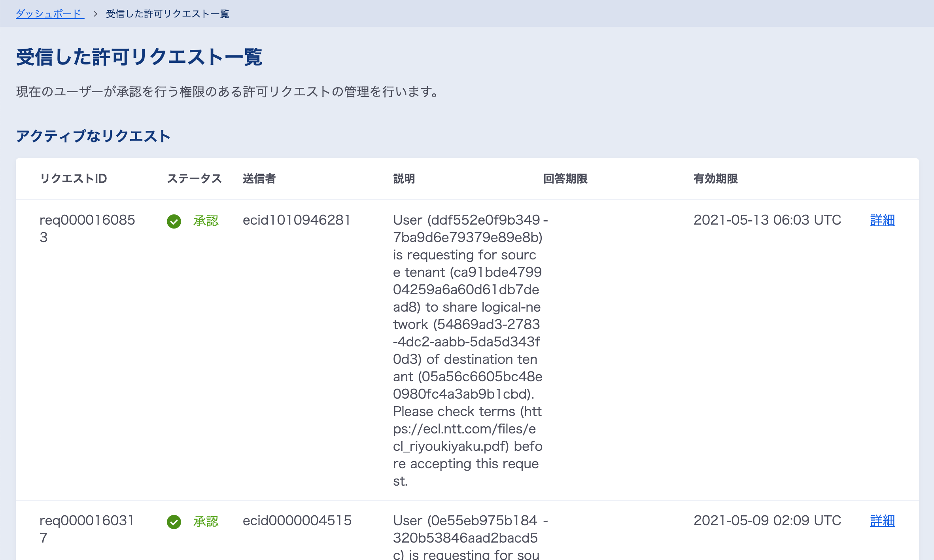Viewport: 934px width, 560px height.
Task: Click green approved checkmark for req0000160317
Action: point(174,522)
